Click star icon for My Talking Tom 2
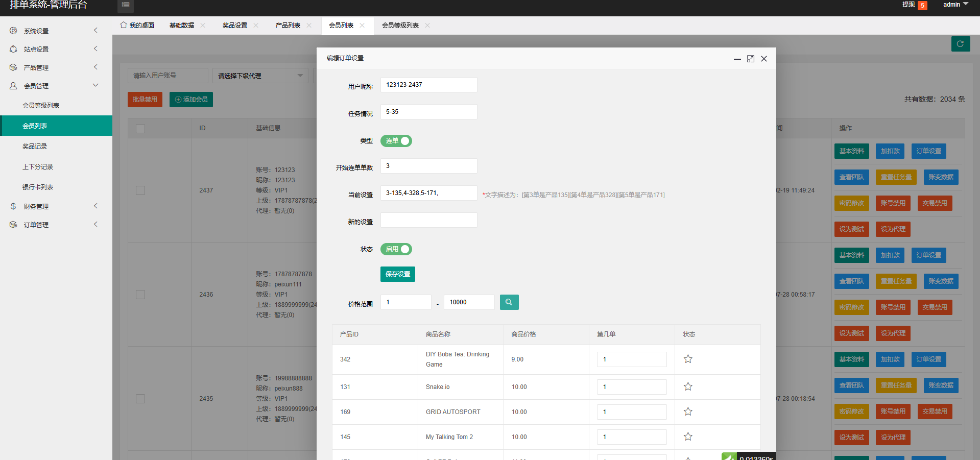Image resolution: width=980 pixels, height=460 pixels. click(x=688, y=437)
